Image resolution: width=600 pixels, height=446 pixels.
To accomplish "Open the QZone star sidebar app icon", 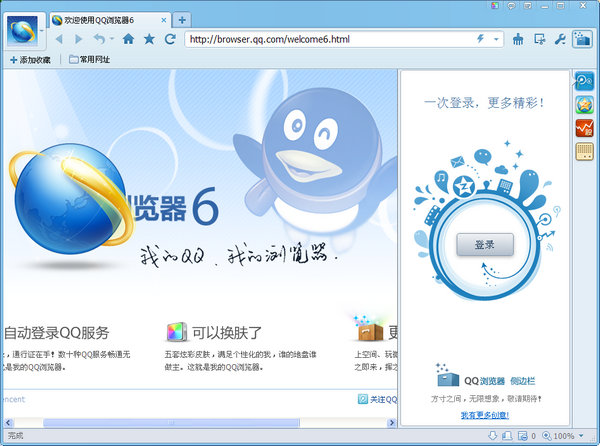I will point(584,104).
